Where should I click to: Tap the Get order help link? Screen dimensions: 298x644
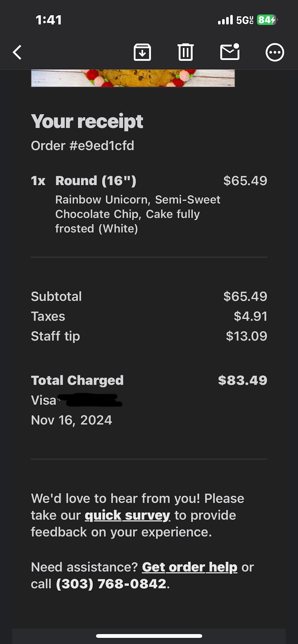click(189, 567)
